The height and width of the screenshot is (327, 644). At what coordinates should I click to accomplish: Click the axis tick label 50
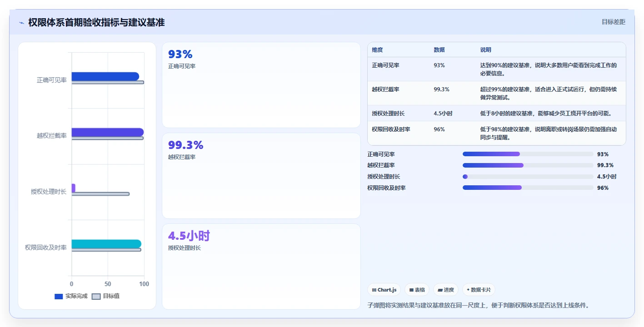pos(108,284)
